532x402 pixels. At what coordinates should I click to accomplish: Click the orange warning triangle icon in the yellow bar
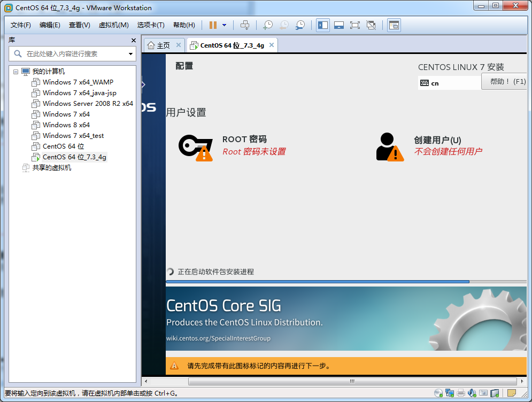pos(174,366)
